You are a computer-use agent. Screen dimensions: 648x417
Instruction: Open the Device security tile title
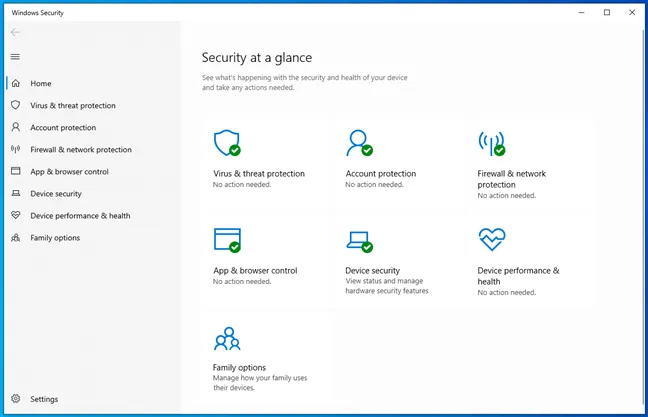coord(372,271)
